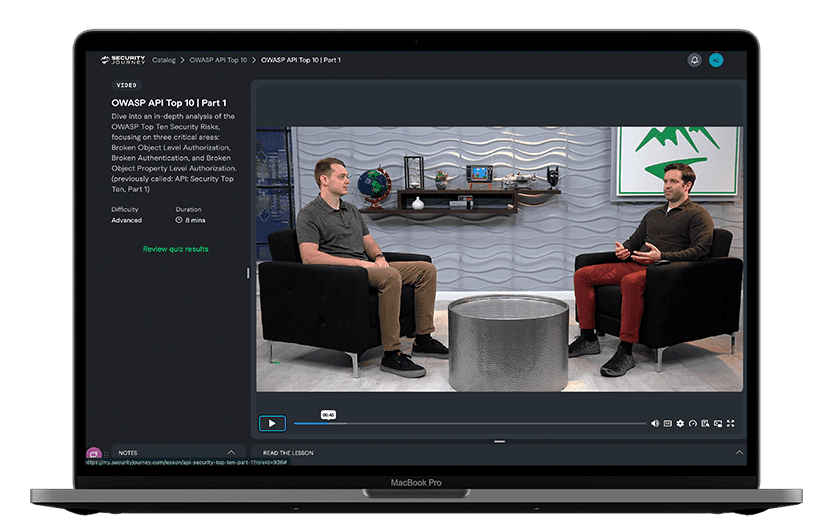This screenshot has height=529, width=835.
Task: Click the clock icon beside 8 mins
Action: pyautogui.click(x=179, y=220)
